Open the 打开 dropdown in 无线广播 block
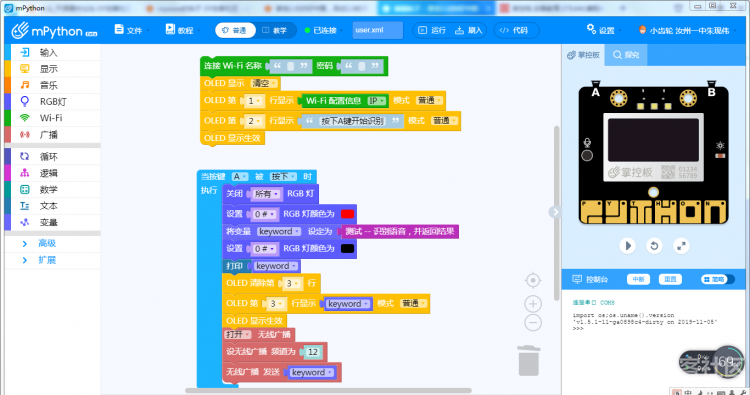 point(238,334)
